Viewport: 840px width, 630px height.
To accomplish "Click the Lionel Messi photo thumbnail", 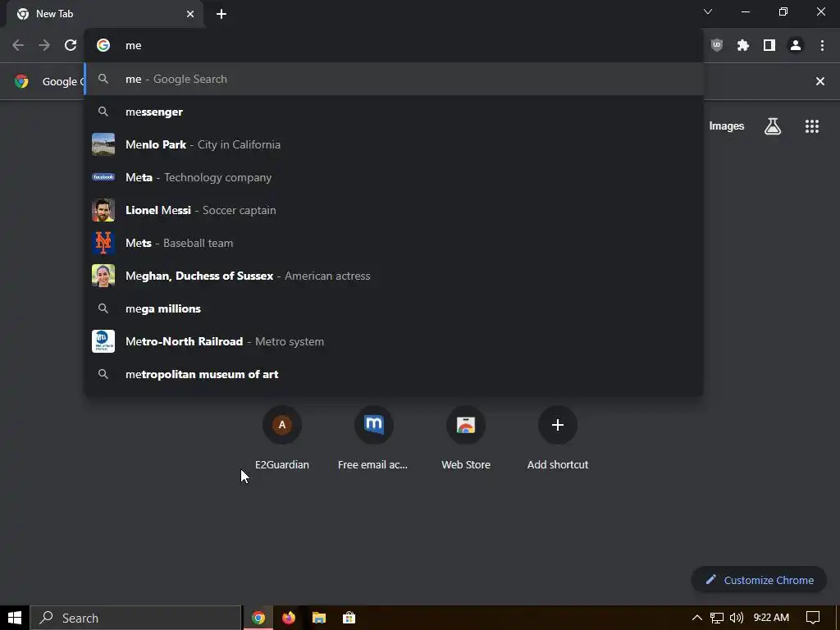I will tap(103, 210).
